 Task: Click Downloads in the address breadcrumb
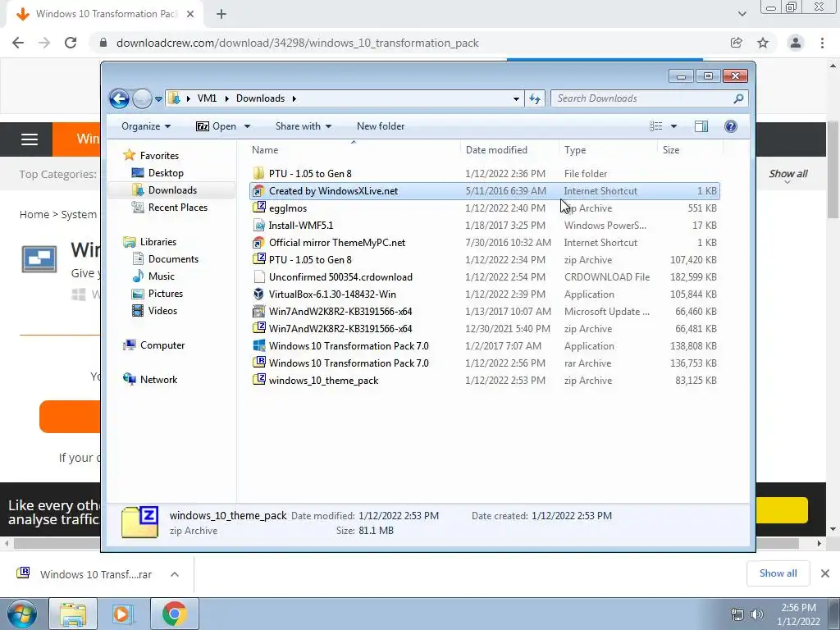pyautogui.click(x=260, y=98)
